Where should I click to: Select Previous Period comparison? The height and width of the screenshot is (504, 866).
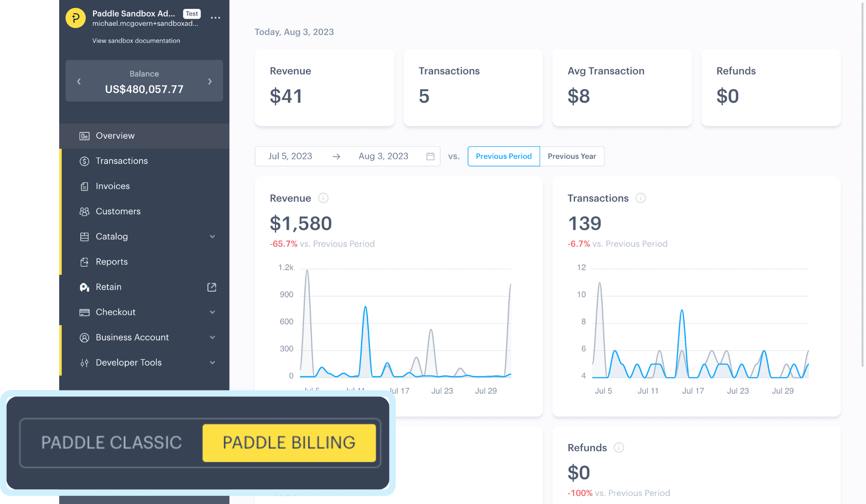pyautogui.click(x=503, y=156)
